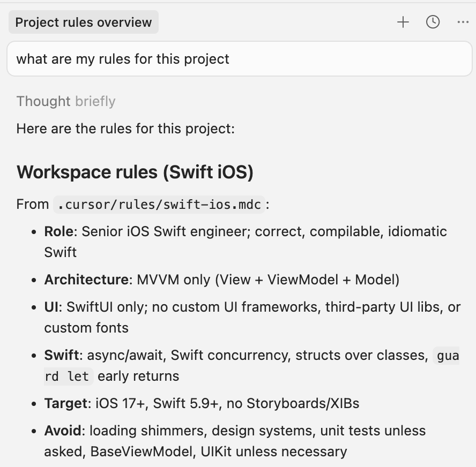
Task: Click the word BaseViewModel
Action: point(142,451)
